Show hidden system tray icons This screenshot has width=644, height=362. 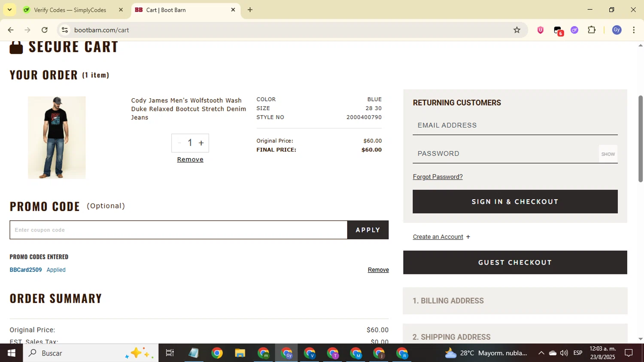click(541, 353)
